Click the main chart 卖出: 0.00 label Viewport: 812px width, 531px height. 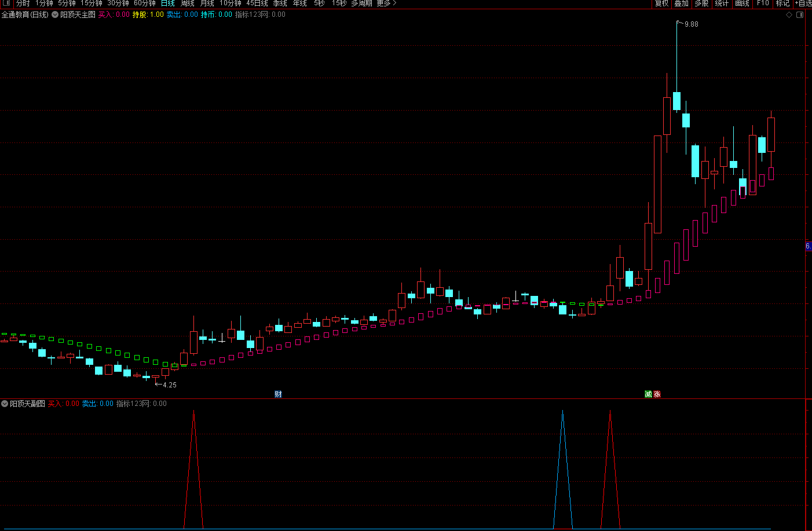click(182, 14)
